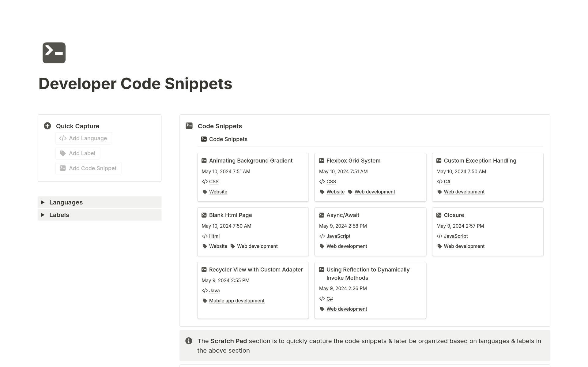Click the Add Label button
This screenshot has width=588, height=367.
pyautogui.click(x=77, y=153)
